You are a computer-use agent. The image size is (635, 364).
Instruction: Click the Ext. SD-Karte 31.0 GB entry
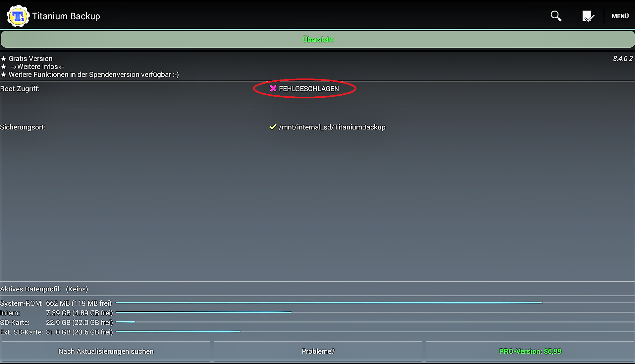click(x=56, y=332)
